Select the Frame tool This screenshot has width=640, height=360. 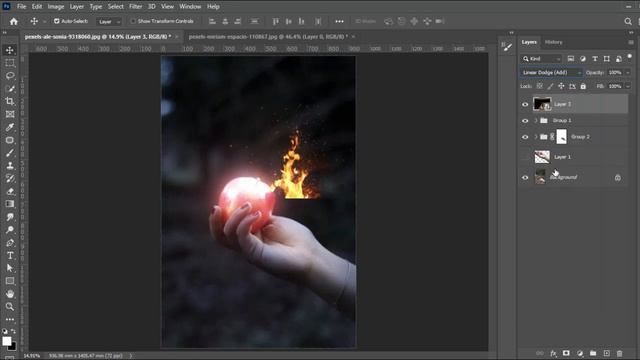coord(10,114)
